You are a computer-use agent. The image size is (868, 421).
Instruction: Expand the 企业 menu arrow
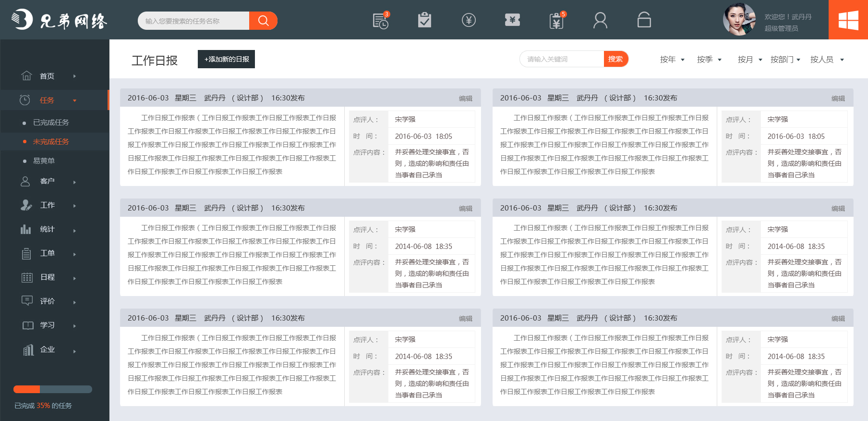pyautogui.click(x=74, y=351)
